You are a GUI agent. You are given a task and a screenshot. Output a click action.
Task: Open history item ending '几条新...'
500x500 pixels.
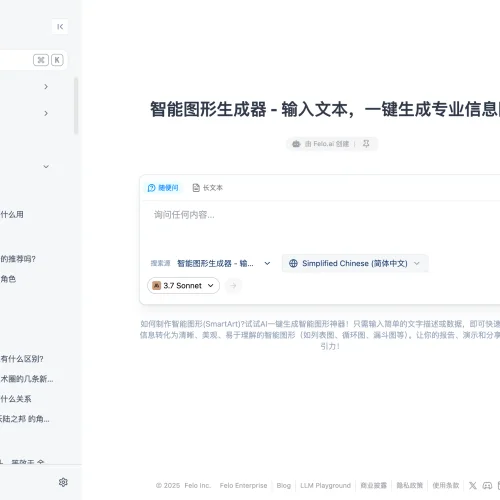click(x=27, y=379)
